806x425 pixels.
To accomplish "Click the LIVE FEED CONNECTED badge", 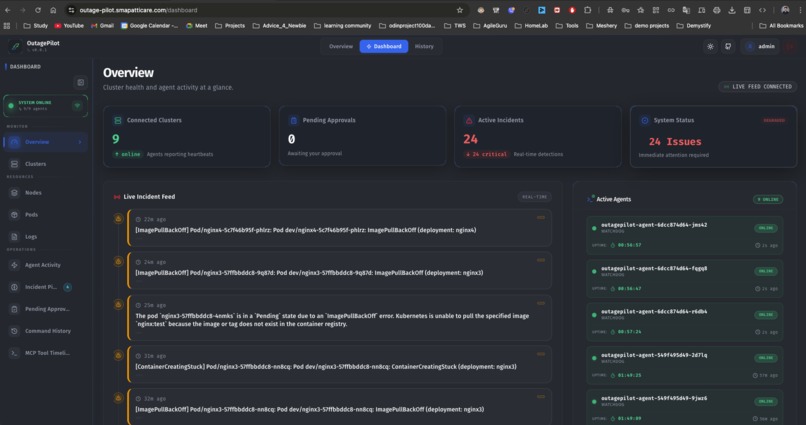I will pos(758,87).
